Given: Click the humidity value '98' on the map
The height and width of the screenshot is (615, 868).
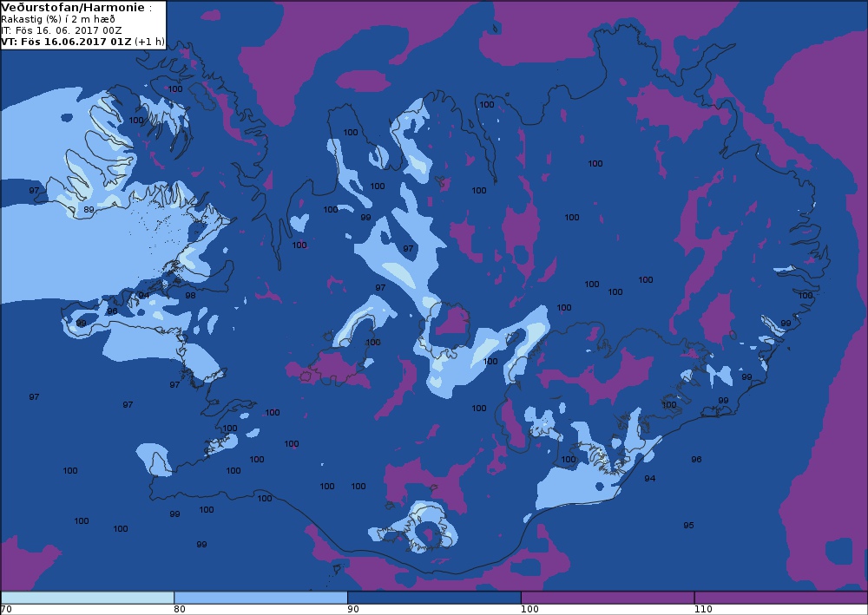Looking at the screenshot, I should [x=190, y=295].
